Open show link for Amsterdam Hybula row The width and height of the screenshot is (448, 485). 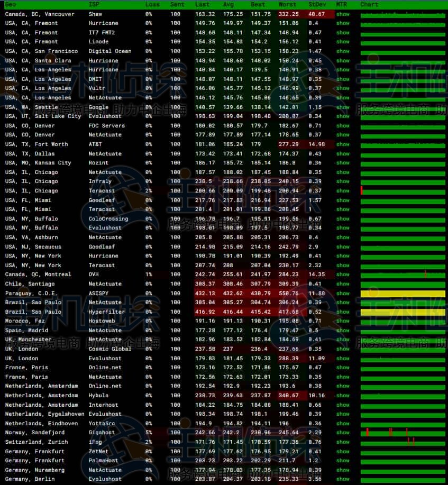(x=343, y=396)
